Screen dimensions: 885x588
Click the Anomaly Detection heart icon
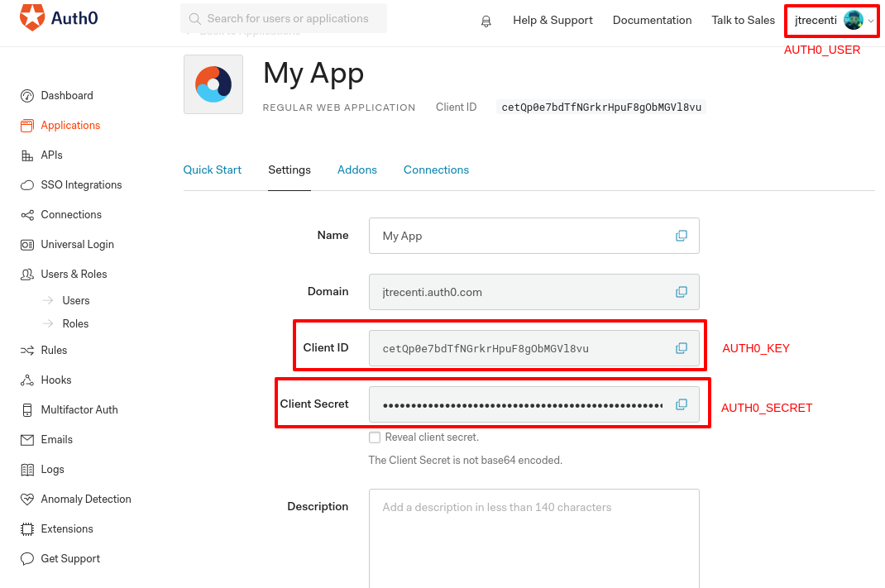[x=27, y=500]
